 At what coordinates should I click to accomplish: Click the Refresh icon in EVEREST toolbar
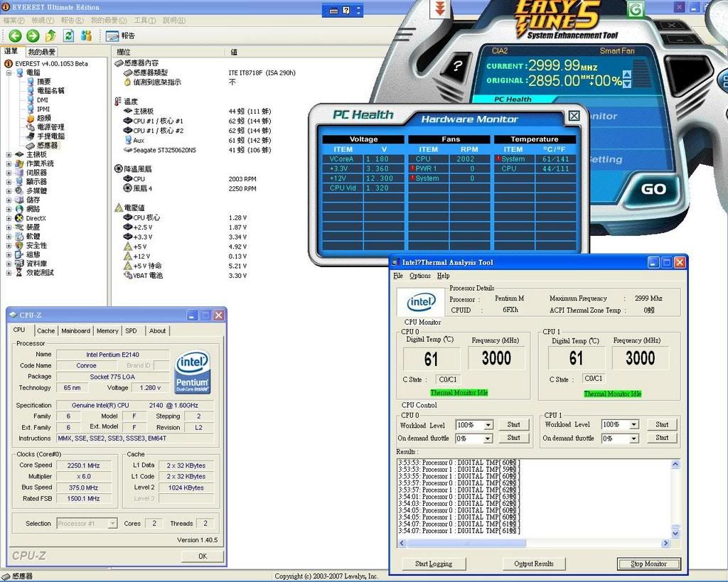tap(68, 36)
